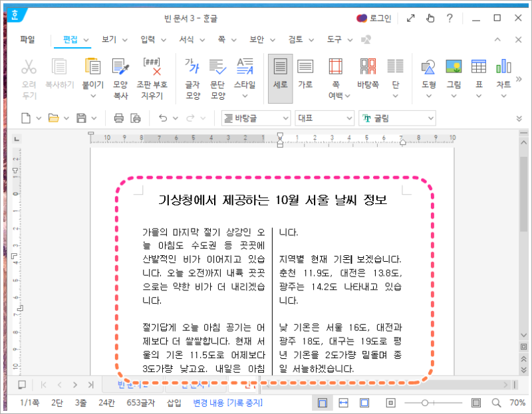
Task: Click the 로그인 button
Action: coord(374,18)
